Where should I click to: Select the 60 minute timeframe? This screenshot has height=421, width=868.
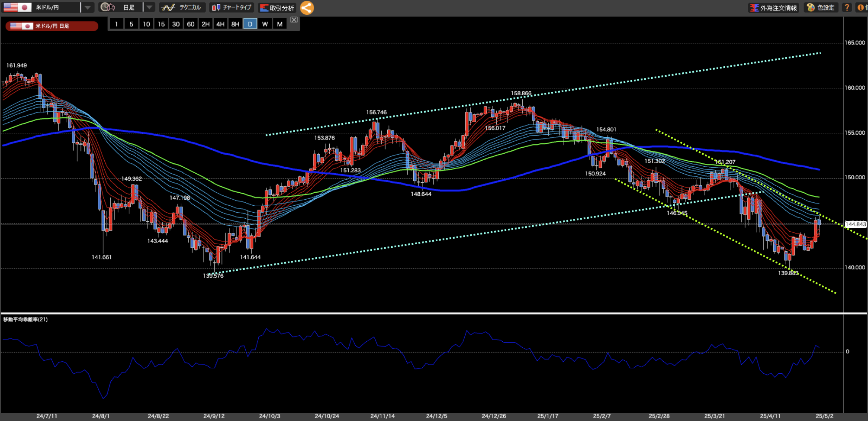point(190,24)
